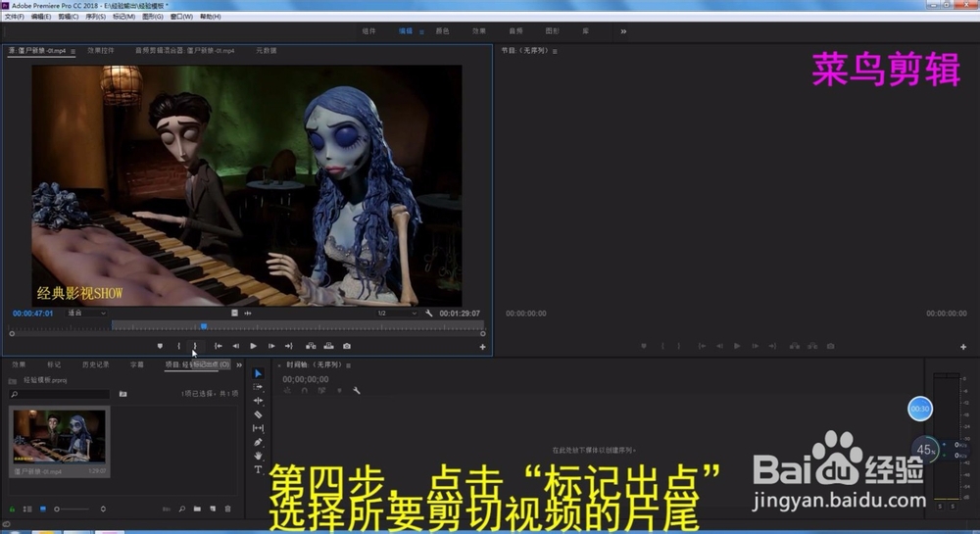Viewport: 980px width, 534px height.
Task: Select the Type tool
Action: pos(258,469)
